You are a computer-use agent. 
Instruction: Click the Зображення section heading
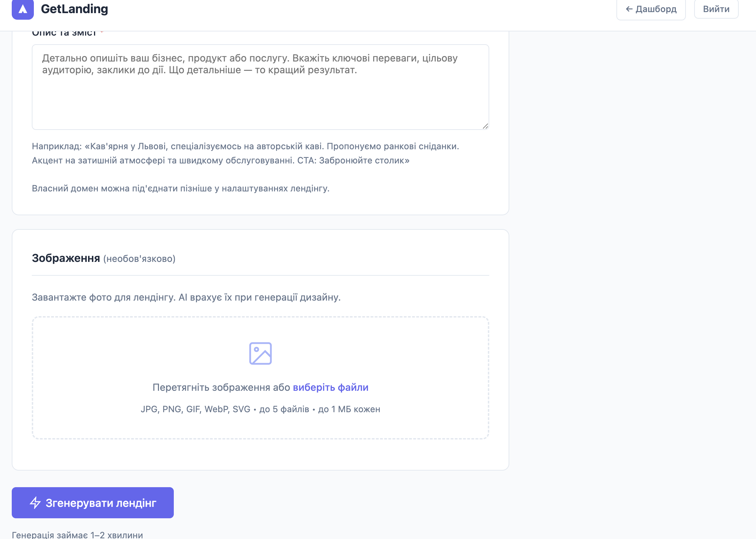coord(66,258)
